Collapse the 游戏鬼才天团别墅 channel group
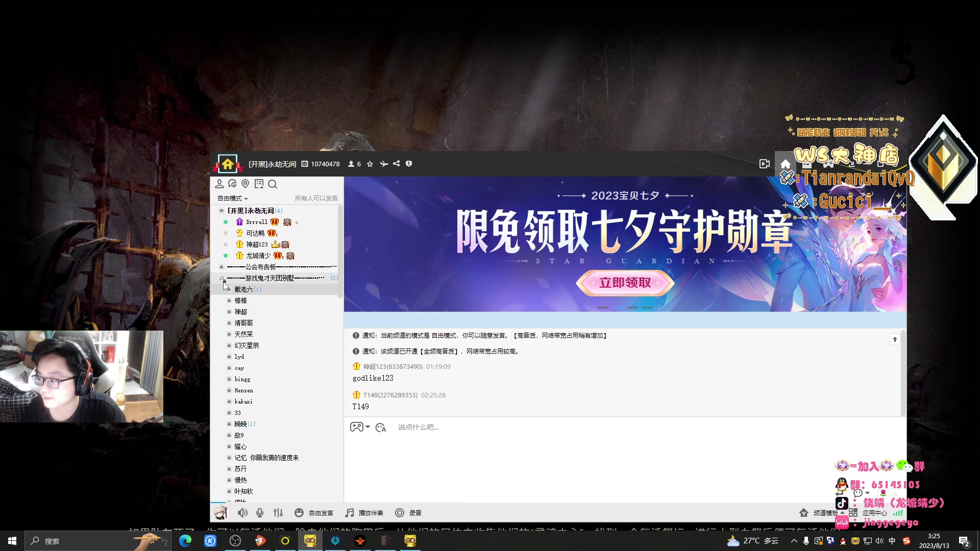 point(222,278)
